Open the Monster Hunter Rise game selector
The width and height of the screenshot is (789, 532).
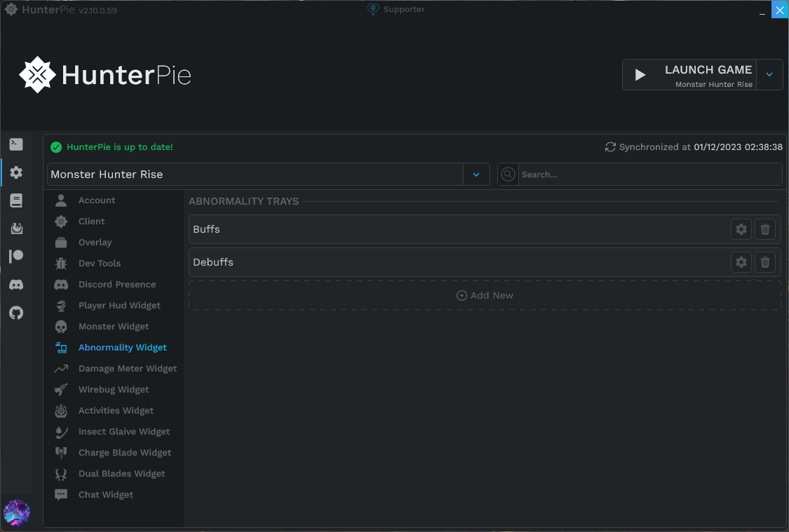click(x=268, y=174)
